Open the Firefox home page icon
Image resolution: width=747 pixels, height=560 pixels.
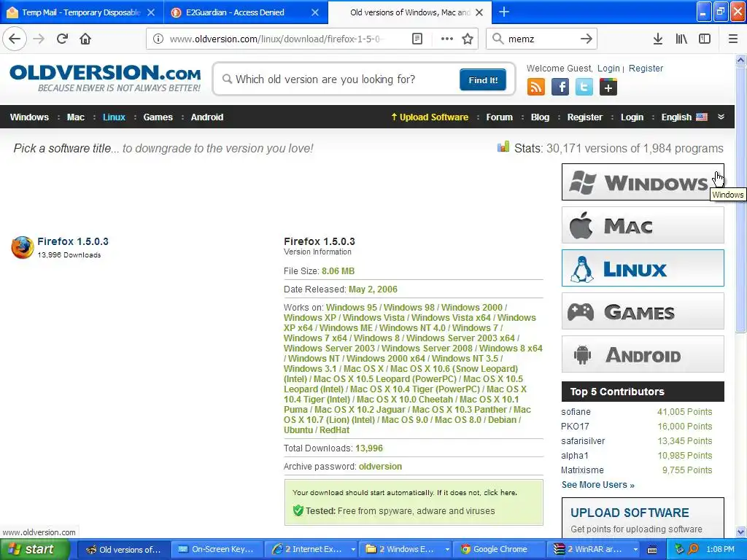[x=85, y=39]
